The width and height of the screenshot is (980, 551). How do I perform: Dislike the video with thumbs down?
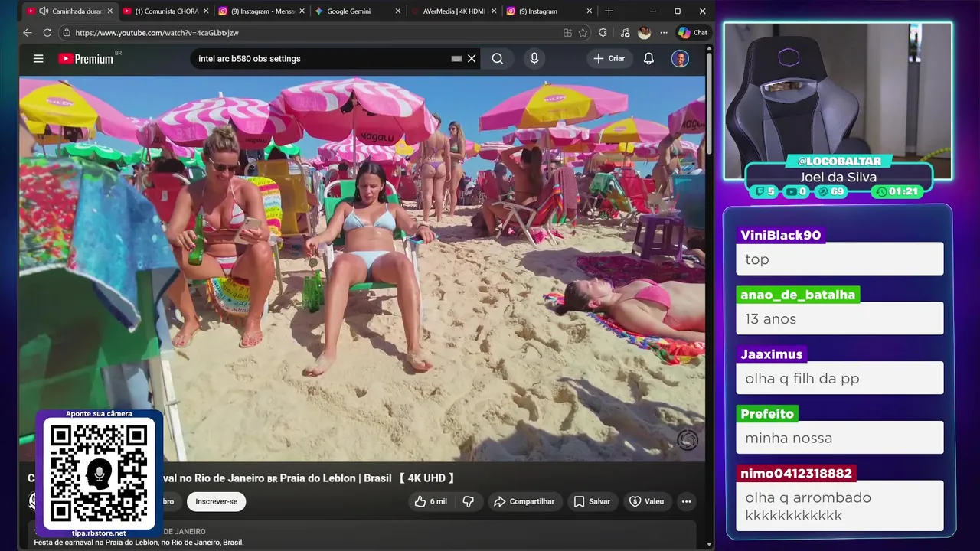[x=469, y=501]
